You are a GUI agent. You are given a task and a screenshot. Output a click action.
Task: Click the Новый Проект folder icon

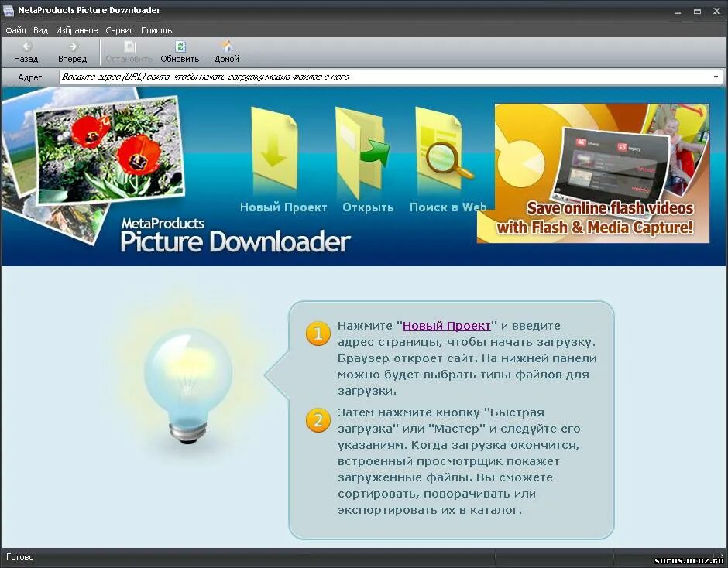tap(274, 148)
